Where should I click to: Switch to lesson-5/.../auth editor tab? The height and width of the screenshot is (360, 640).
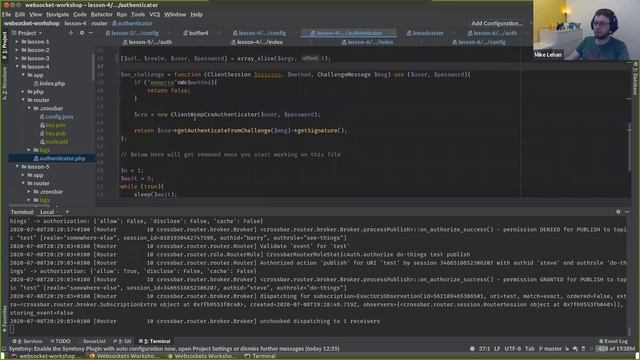coord(147,42)
